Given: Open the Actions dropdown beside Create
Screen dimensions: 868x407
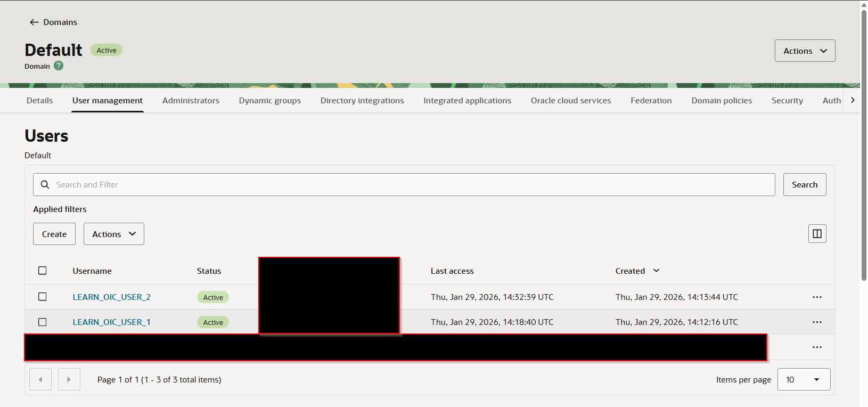Looking at the screenshot, I should (113, 234).
